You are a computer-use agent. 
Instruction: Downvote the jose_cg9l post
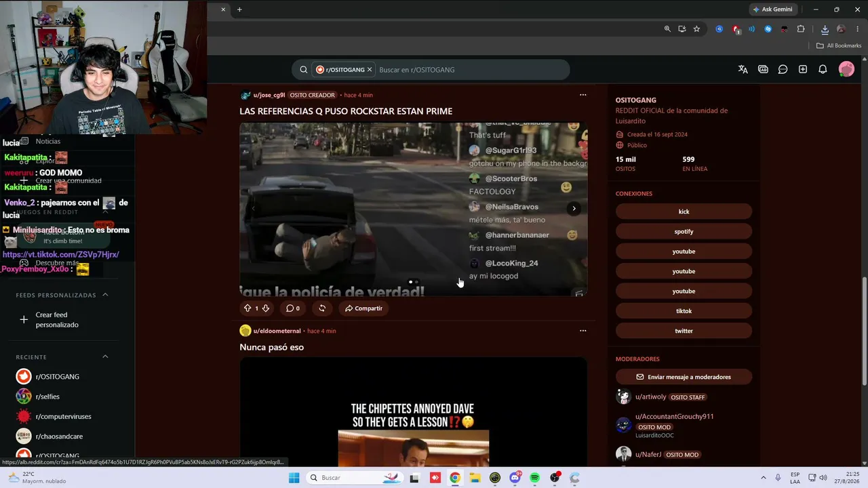[x=266, y=308]
